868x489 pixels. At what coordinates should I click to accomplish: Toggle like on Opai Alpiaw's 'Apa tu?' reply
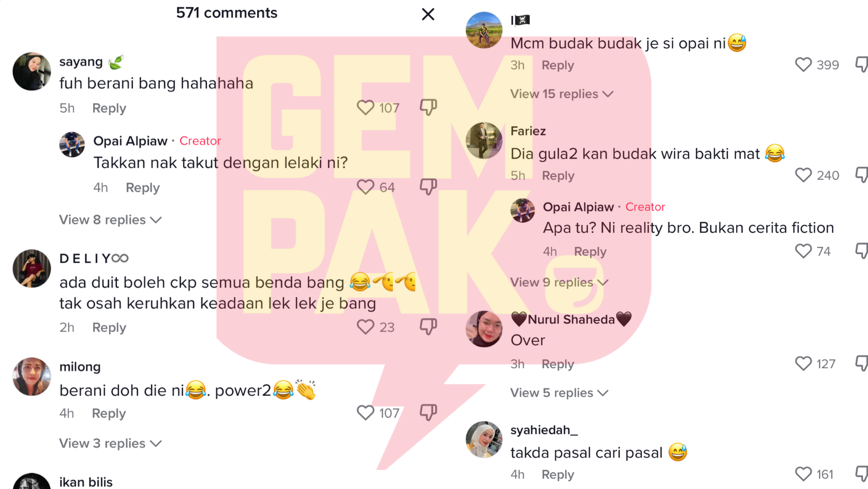803,251
